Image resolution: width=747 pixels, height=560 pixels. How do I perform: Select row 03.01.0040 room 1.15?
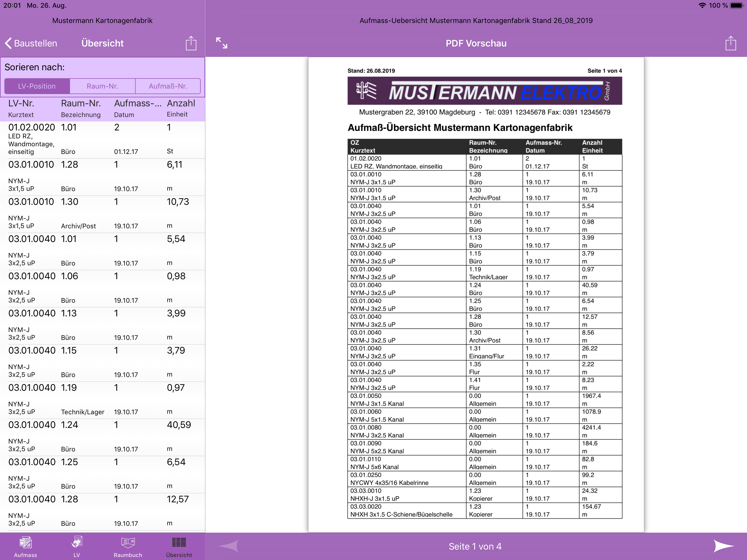102,363
